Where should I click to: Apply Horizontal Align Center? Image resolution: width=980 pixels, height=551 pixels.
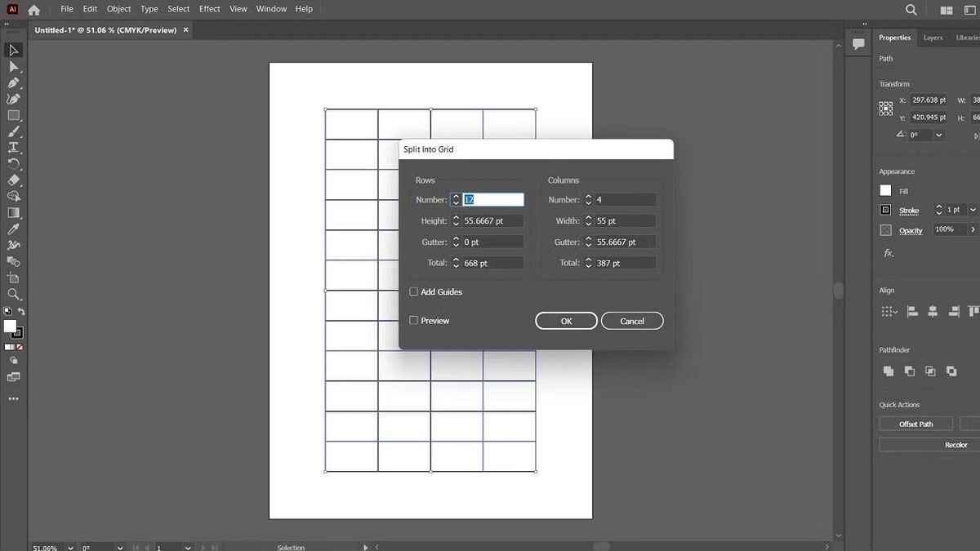(x=933, y=311)
